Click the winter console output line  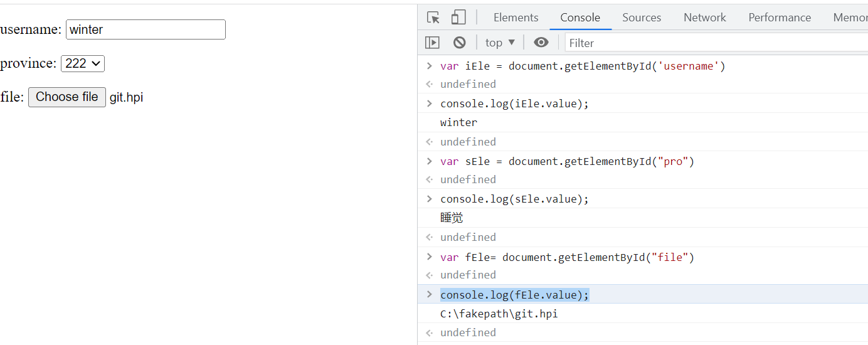coord(458,122)
